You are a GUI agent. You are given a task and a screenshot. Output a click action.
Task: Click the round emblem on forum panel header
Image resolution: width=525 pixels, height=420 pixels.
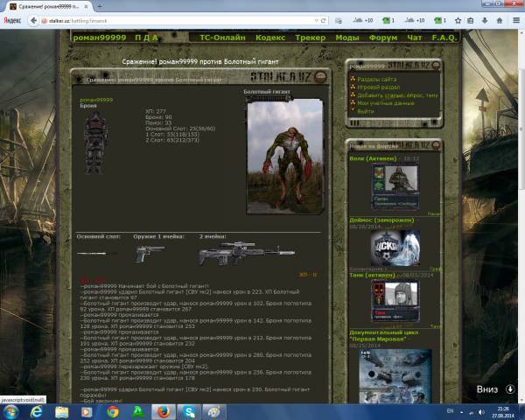click(437, 145)
